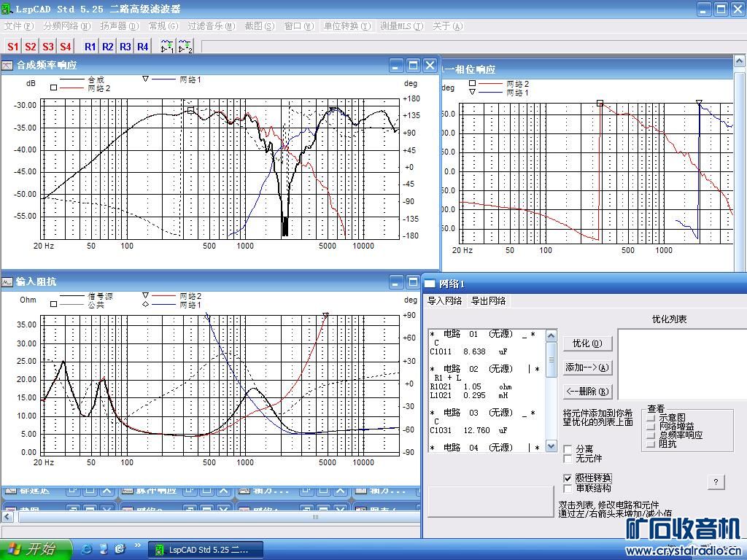Click the 优化 button
747x560 pixels.
(587, 343)
